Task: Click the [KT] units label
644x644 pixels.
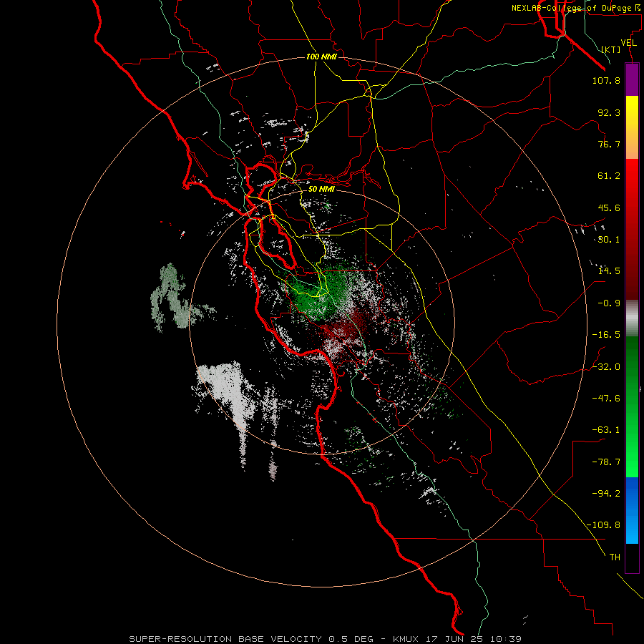Action: point(611,49)
